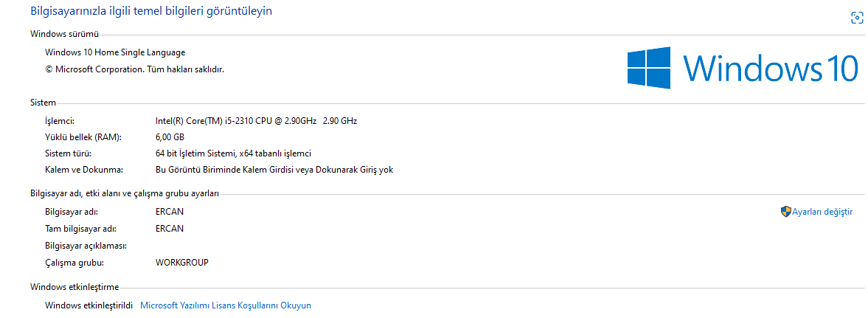868x318 pixels.
Task: Click the shield icon beside Ayarları değiştir
Action: coord(785,212)
